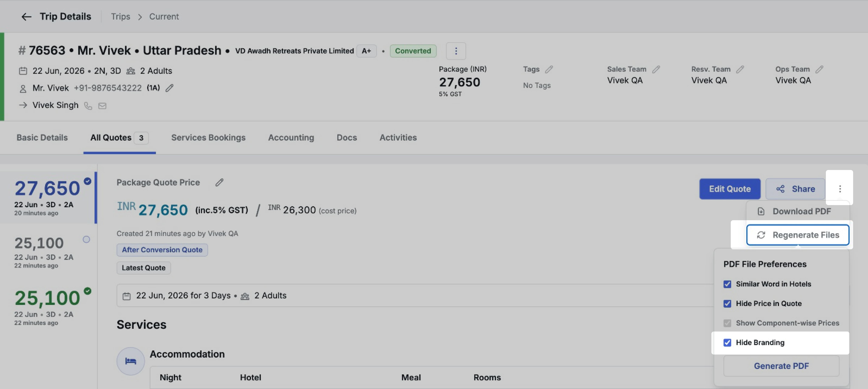Click the travellers icon in trip header

[x=131, y=71]
